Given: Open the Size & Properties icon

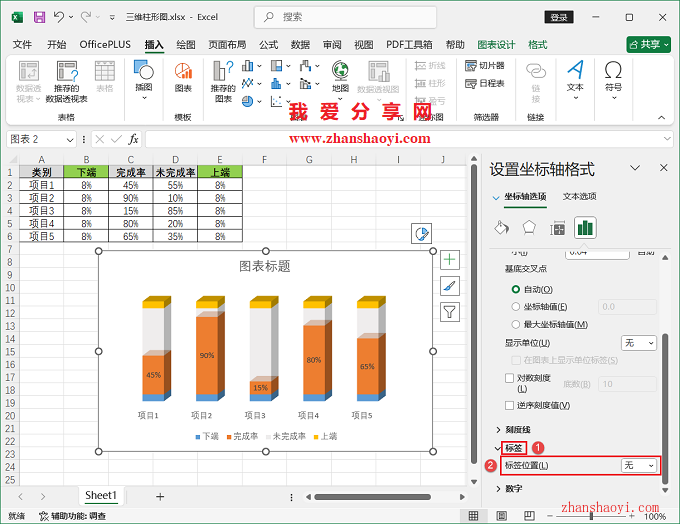Looking at the screenshot, I should coord(557,227).
